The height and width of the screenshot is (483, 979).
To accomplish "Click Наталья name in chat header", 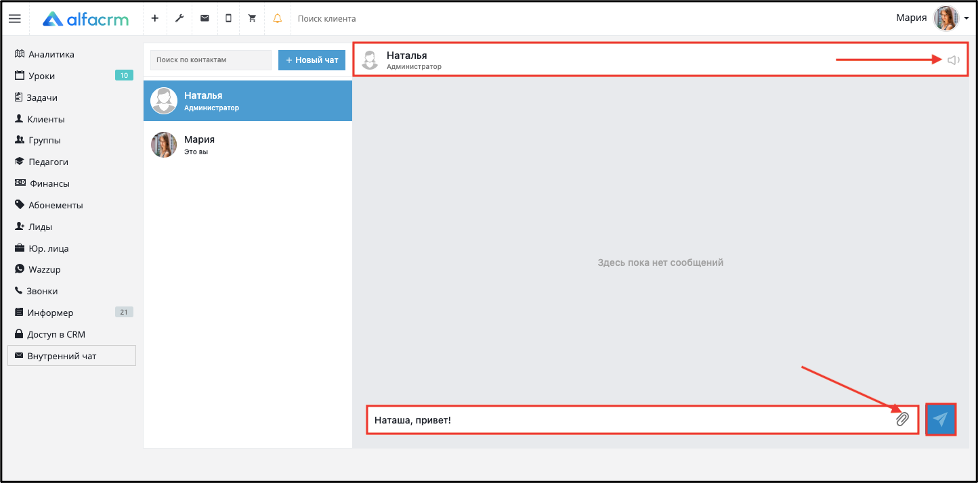I will point(406,56).
